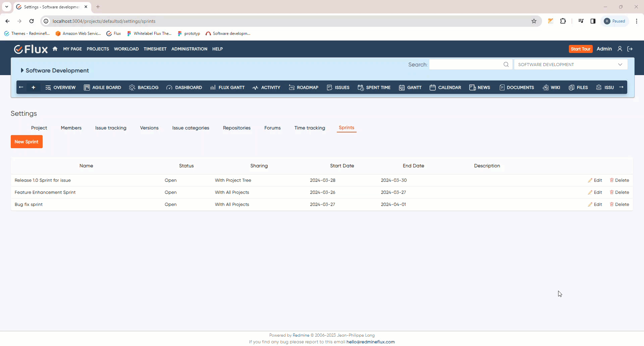
Task: Click the plus icon in project menu
Action: [x=33, y=88]
